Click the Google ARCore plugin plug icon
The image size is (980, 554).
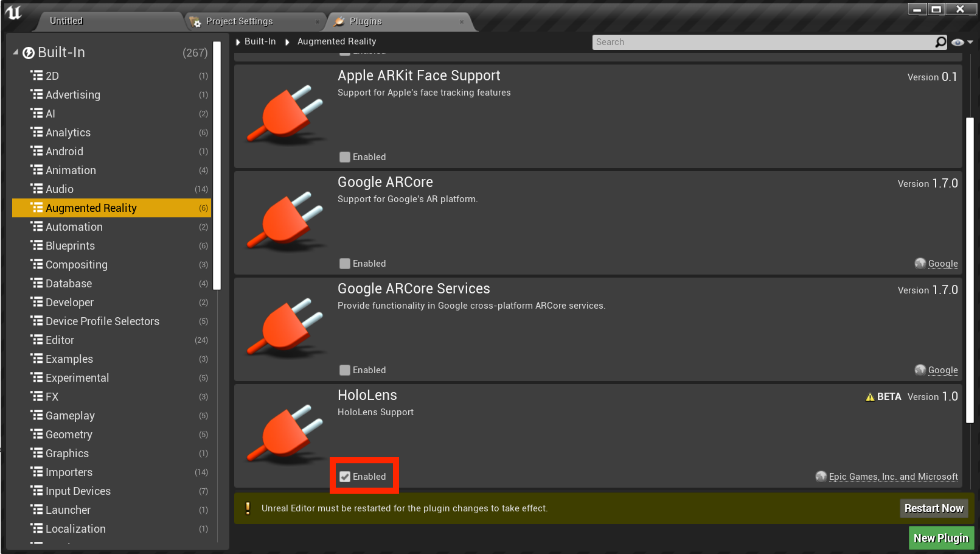point(285,219)
